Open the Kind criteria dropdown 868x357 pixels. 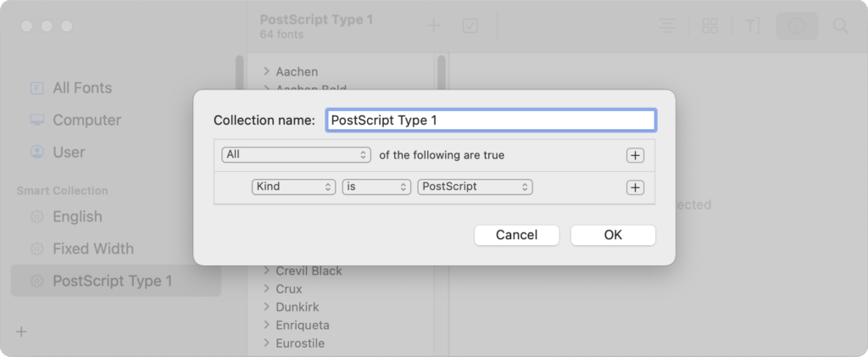point(293,187)
